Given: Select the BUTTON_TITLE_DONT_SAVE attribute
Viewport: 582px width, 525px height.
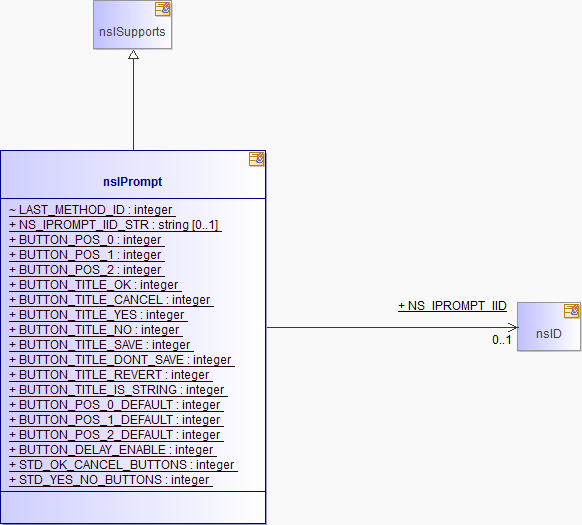Looking at the screenshot, I should pyautogui.click(x=120, y=360).
